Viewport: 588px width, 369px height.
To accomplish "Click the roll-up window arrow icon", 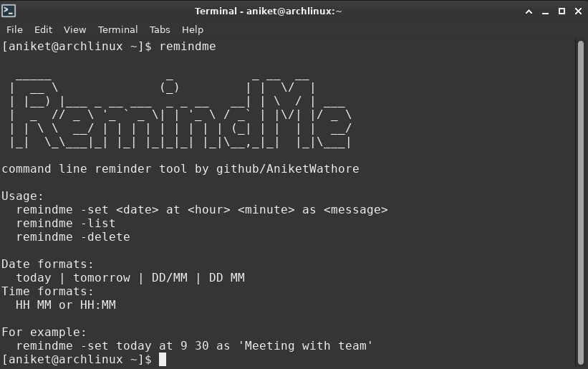I will click(529, 11).
